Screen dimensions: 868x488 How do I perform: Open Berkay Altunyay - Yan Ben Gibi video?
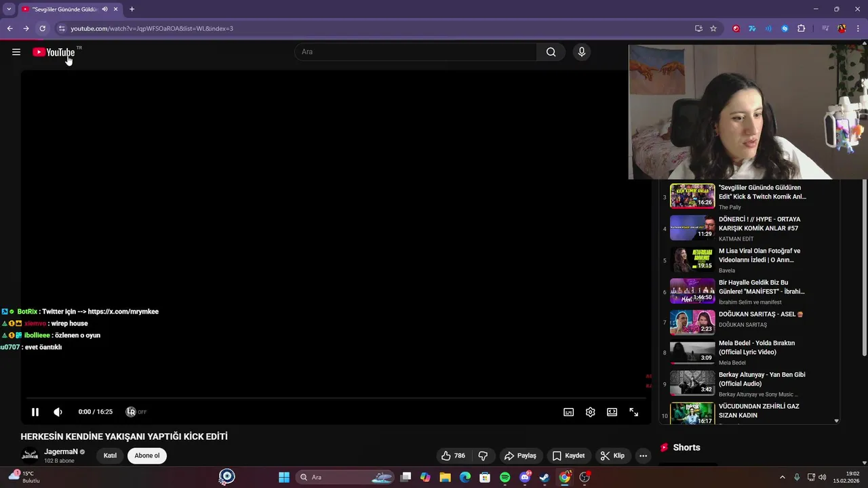[x=762, y=379]
